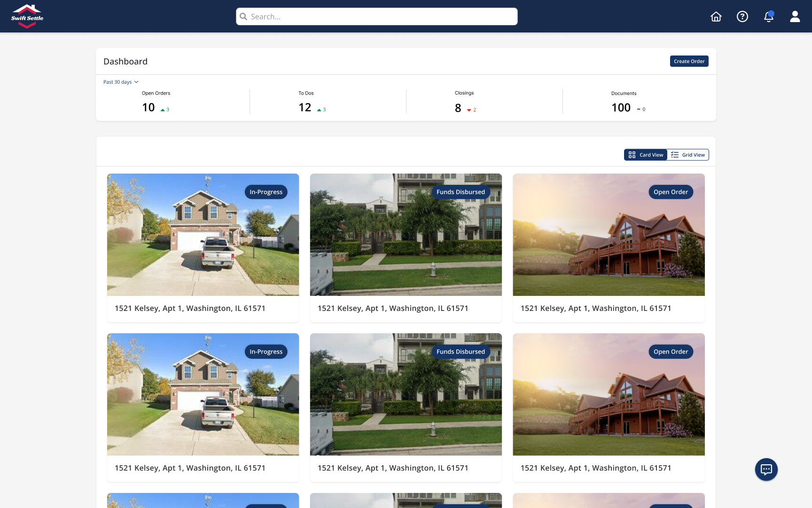812x508 pixels.
Task: Click the red down-2 indicator beside Closings
Action: click(471, 110)
